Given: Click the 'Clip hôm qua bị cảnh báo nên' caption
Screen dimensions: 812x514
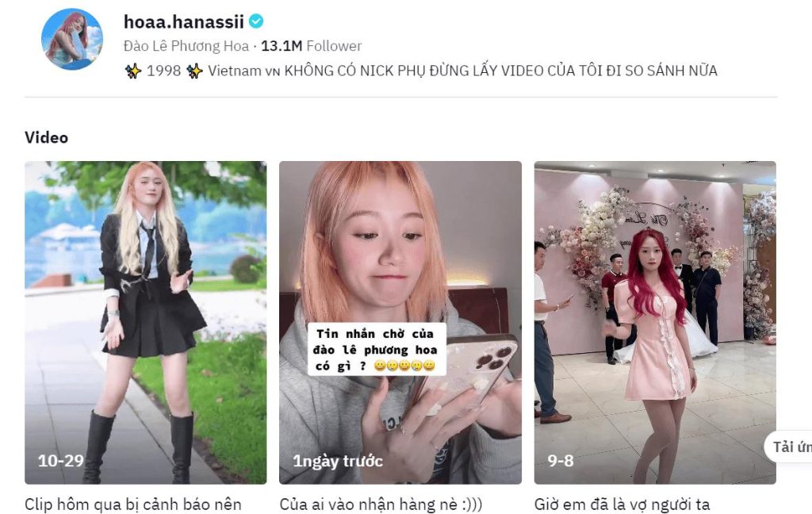Looking at the screenshot, I should click(133, 504).
